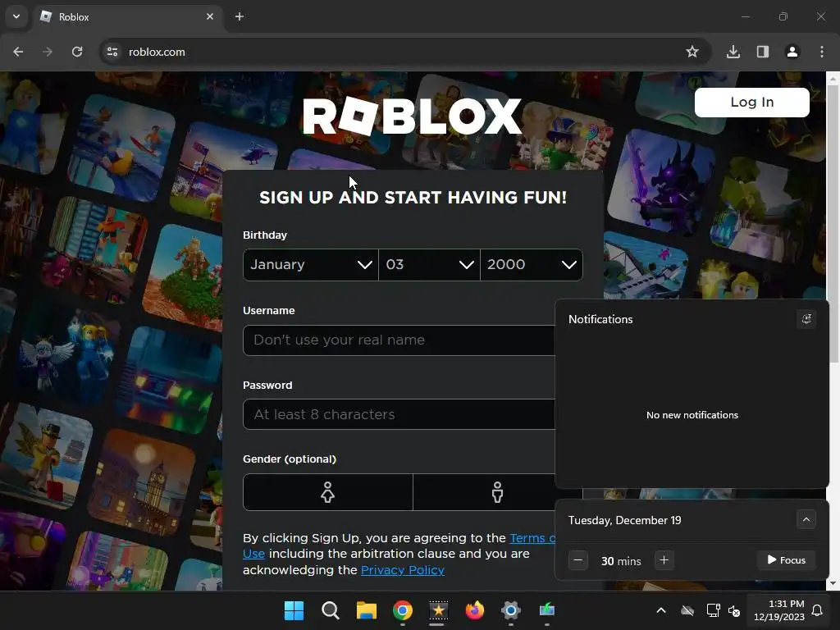
Task: Collapse the calendar with the chevron button
Action: 806,519
